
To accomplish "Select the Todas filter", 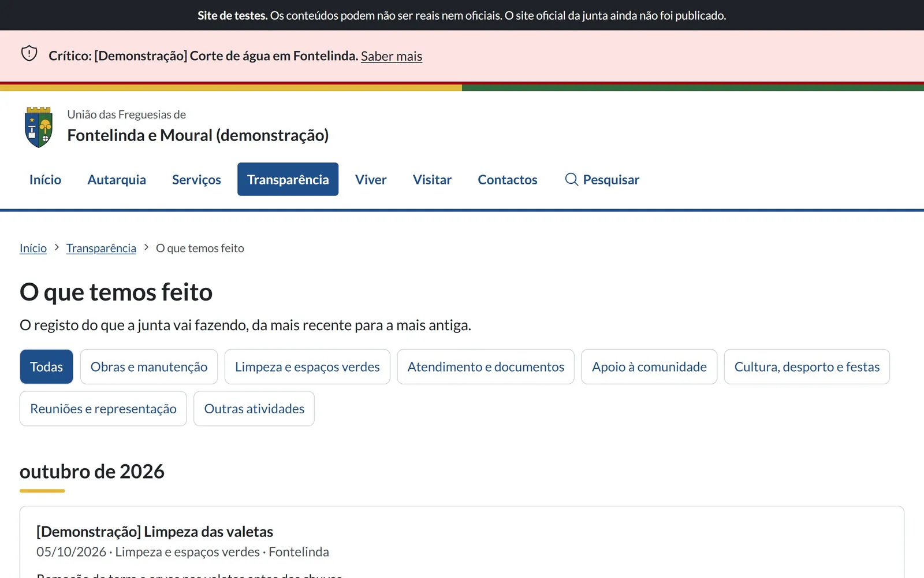I will 46,366.
